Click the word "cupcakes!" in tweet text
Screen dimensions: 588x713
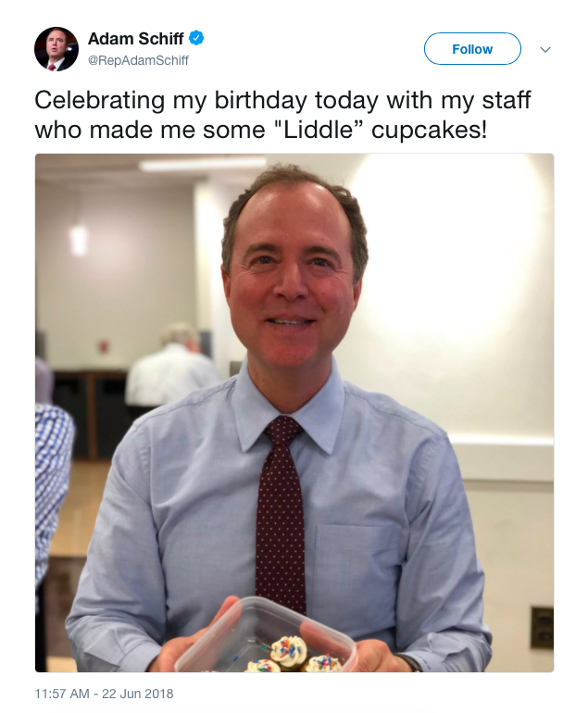point(430,131)
